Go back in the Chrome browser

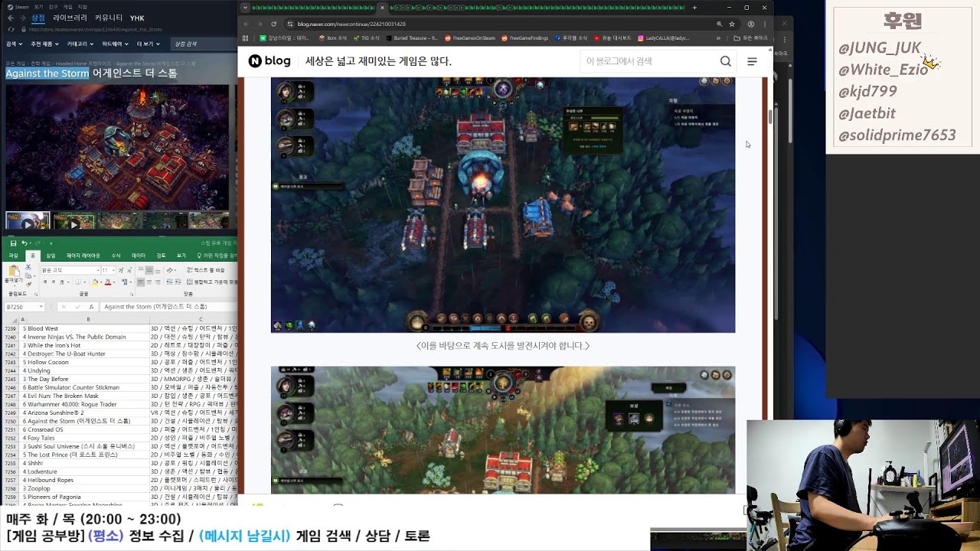pyautogui.click(x=246, y=24)
